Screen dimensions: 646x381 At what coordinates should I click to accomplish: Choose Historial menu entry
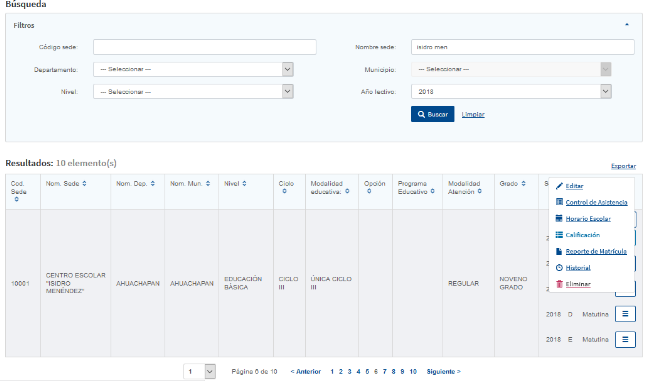[578, 268]
